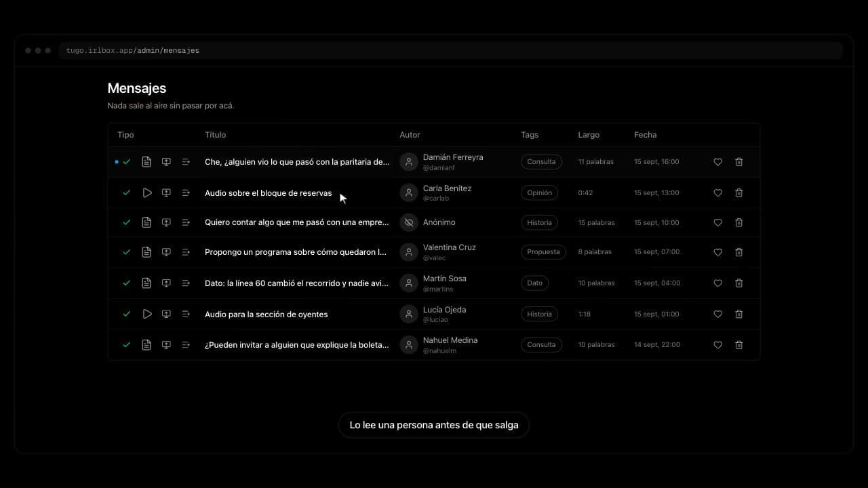Click the hidden-identity icon beside Anónimo
868x488 pixels.
pyautogui.click(x=408, y=222)
